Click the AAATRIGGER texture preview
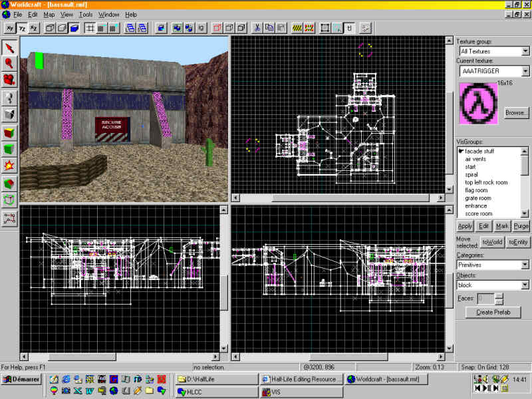Screen dimensions: 532x399 478,104
